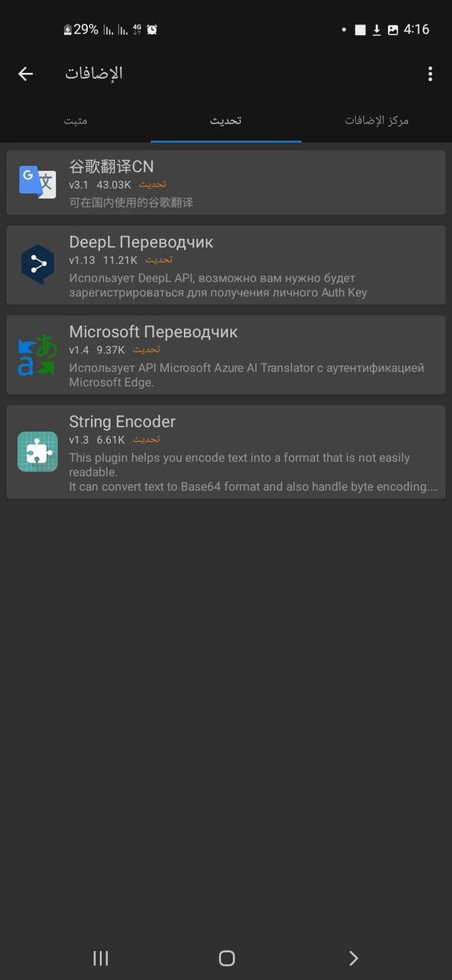Stay on the تحديث tab
The width and height of the screenshot is (452, 980).
(226, 121)
